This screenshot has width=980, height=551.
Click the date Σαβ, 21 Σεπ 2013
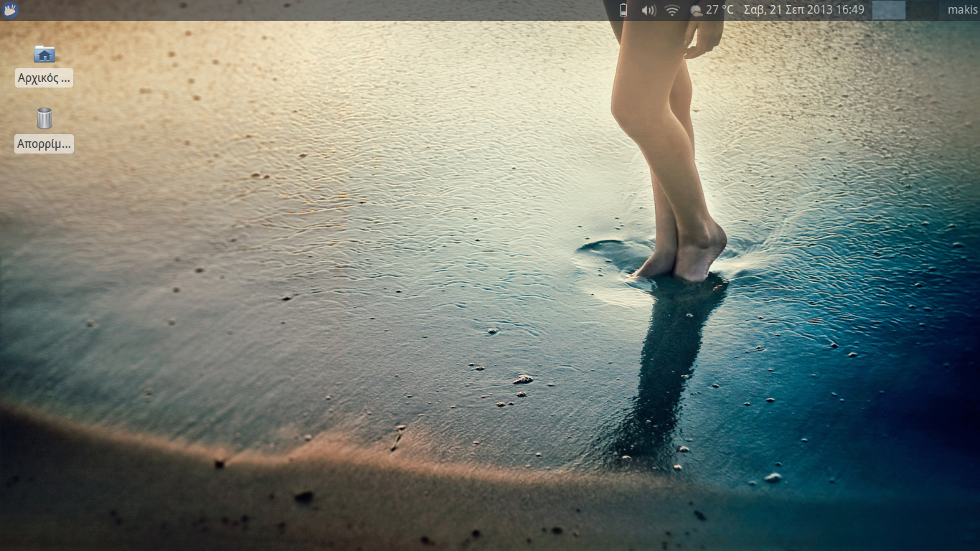[x=789, y=10]
